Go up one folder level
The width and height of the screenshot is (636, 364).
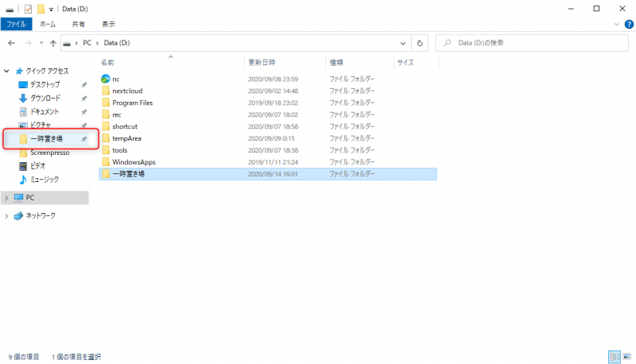(x=52, y=43)
